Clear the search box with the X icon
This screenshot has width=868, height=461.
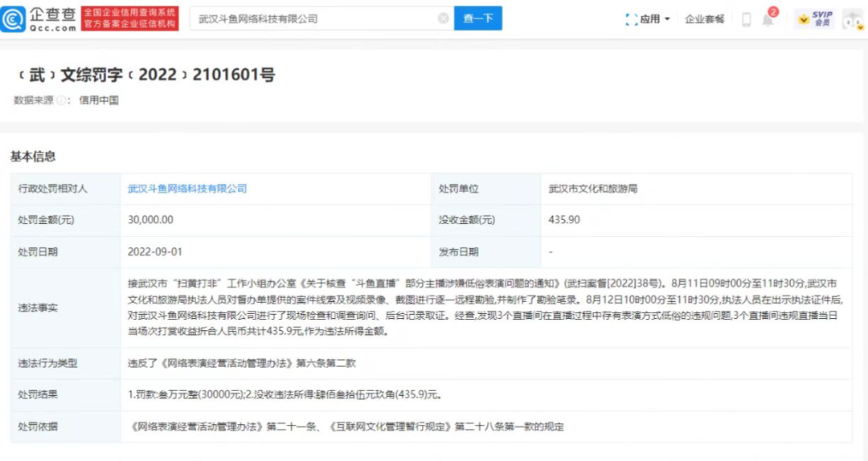coord(443,18)
